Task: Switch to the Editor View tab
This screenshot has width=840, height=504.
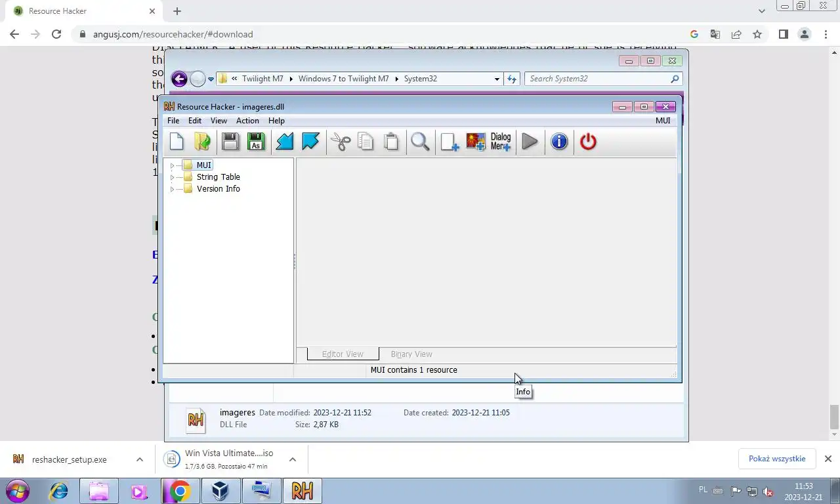Action: pos(343,354)
